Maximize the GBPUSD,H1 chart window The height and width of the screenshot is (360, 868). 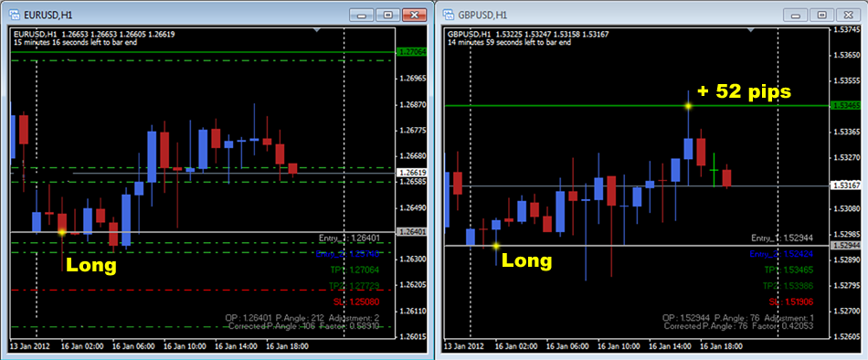pyautogui.click(x=822, y=15)
